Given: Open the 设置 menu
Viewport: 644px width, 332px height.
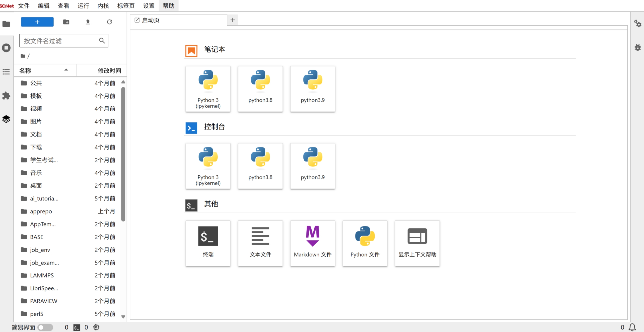Looking at the screenshot, I should [149, 5].
